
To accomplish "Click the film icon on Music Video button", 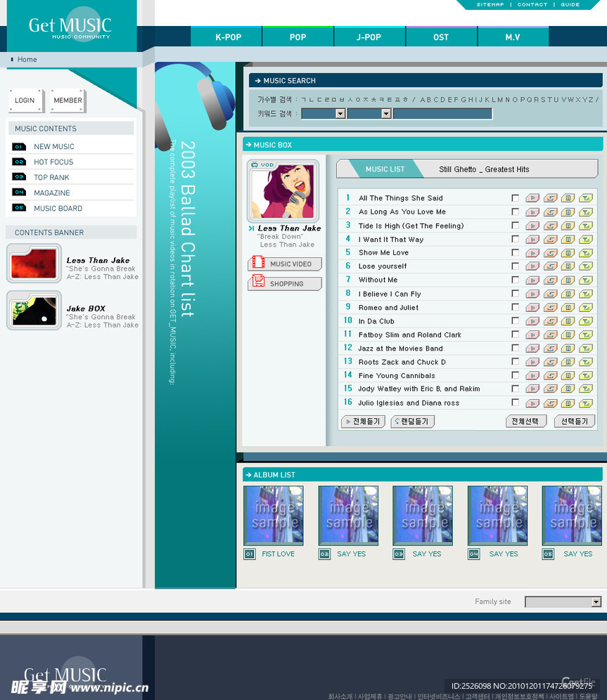I will pos(259,264).
